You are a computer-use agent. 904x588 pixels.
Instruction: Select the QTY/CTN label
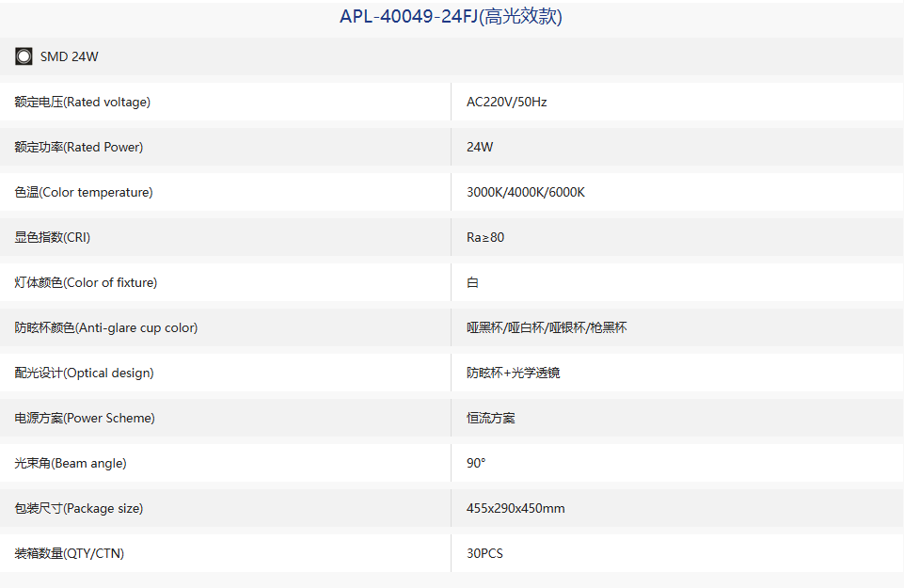click(70, 553)
